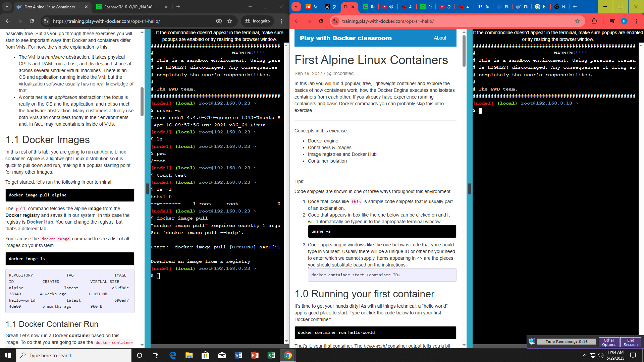The image size is (644, 362).
Task: Go back in the red Chrome window
Action: pos(297,21)
